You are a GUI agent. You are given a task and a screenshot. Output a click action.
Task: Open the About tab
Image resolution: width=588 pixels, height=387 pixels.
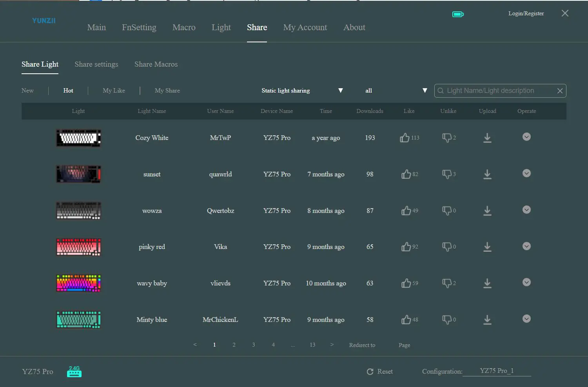click(x=354, y=27)
